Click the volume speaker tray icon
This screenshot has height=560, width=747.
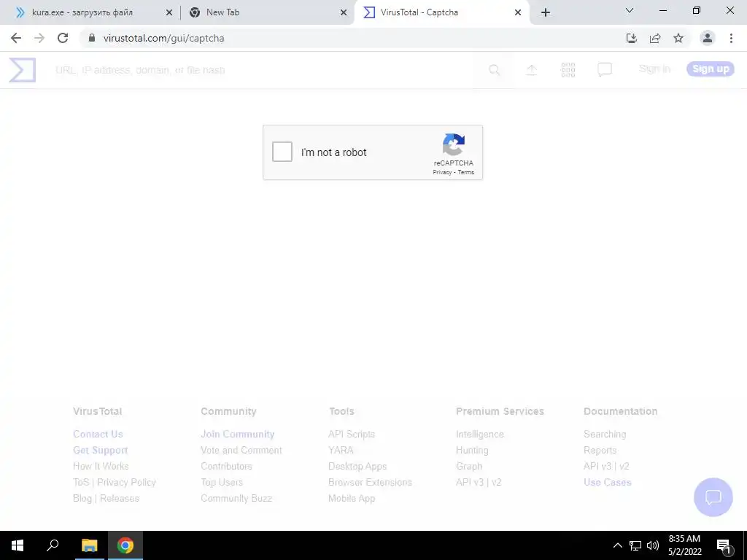(x=653, y=545)
